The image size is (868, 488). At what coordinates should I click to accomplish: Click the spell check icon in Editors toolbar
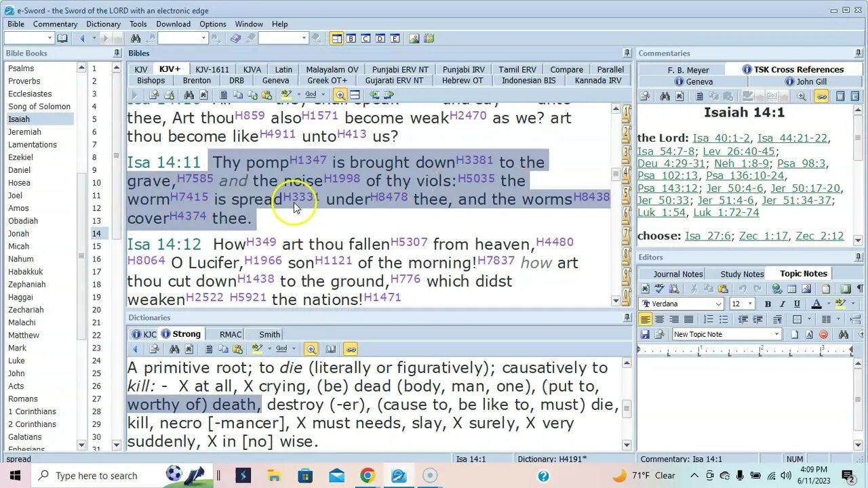coord(659,289)
